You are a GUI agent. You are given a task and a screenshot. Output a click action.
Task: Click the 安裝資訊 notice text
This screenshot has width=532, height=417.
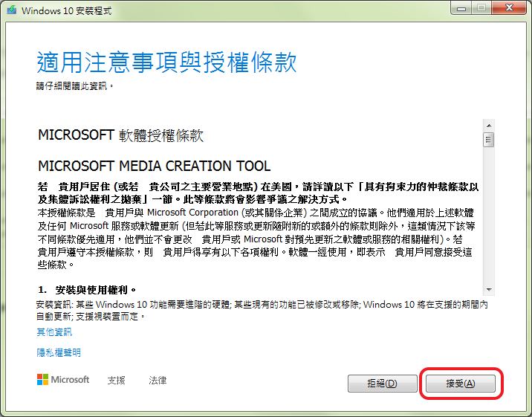262,311
